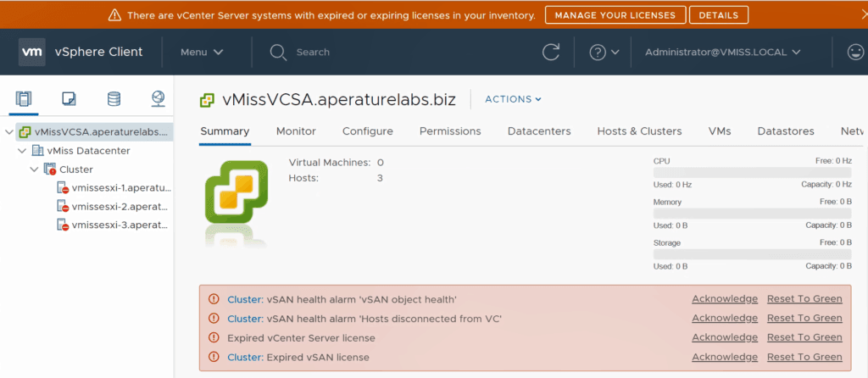
Task: Open the ACTIONS dropdown
Action: [513, 100]
